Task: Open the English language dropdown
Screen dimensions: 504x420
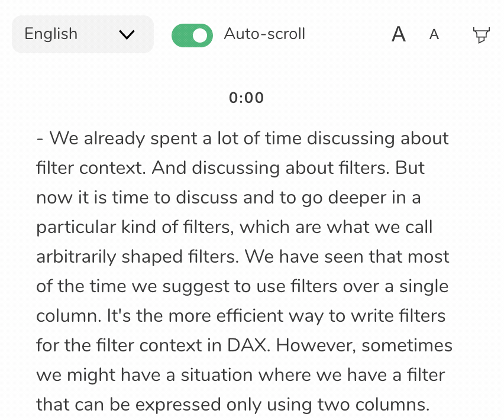Action: (83, 34)
